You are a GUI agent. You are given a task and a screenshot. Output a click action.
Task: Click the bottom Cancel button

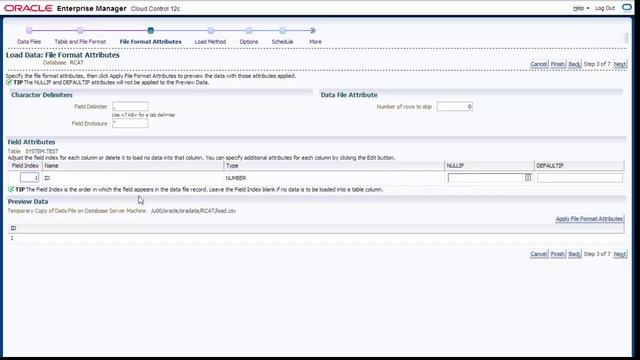click(x=538, y=254)
